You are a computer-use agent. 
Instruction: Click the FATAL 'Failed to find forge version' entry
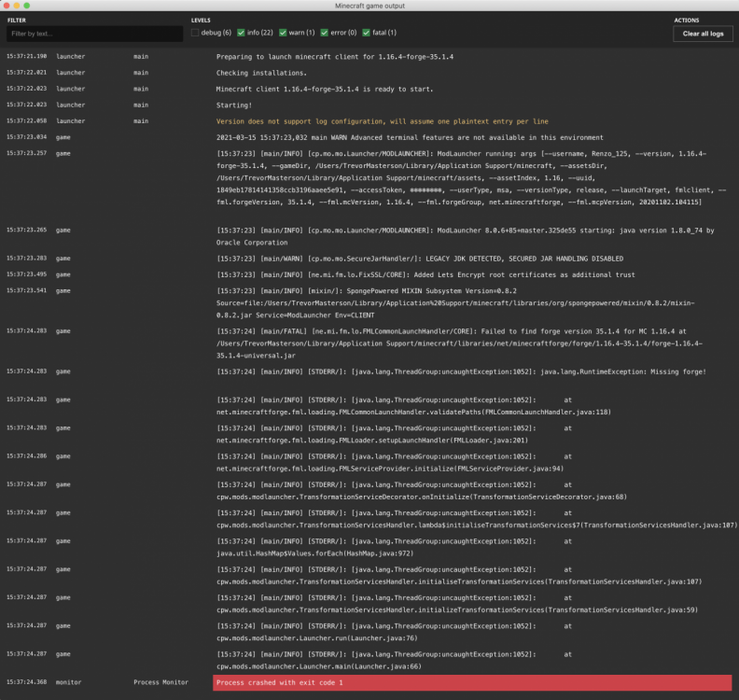coord(459,343)
